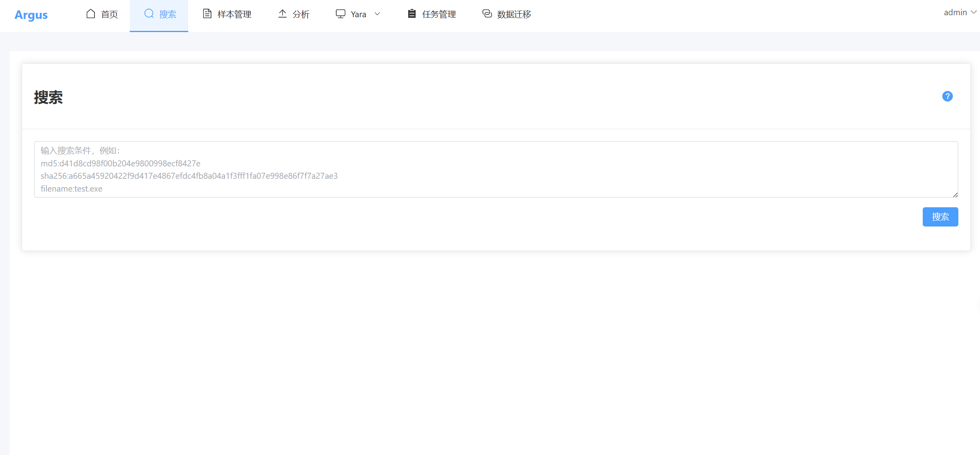Click the 数据迁移 migration icon
The image size is (980, 455).
[x=487, y=14]
